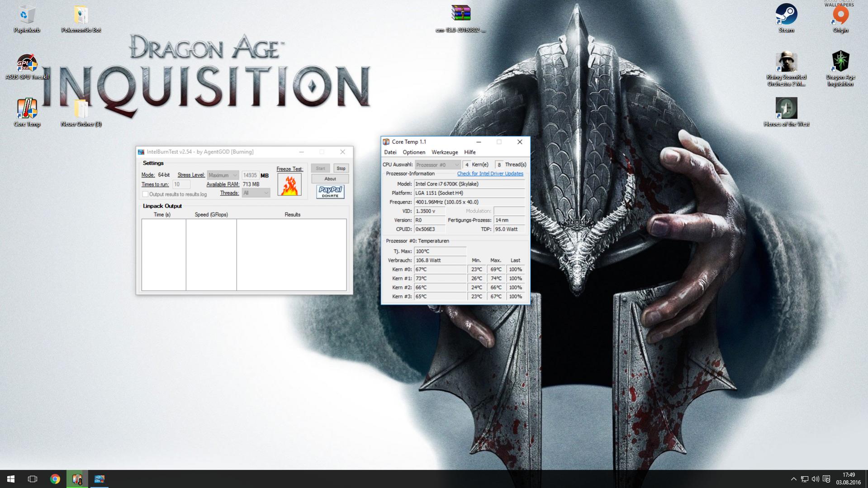Launch ASUS GPU TweakII shortcut
Image resolution: width=868 pixels, height=488 pixels.
pos(27,66)
